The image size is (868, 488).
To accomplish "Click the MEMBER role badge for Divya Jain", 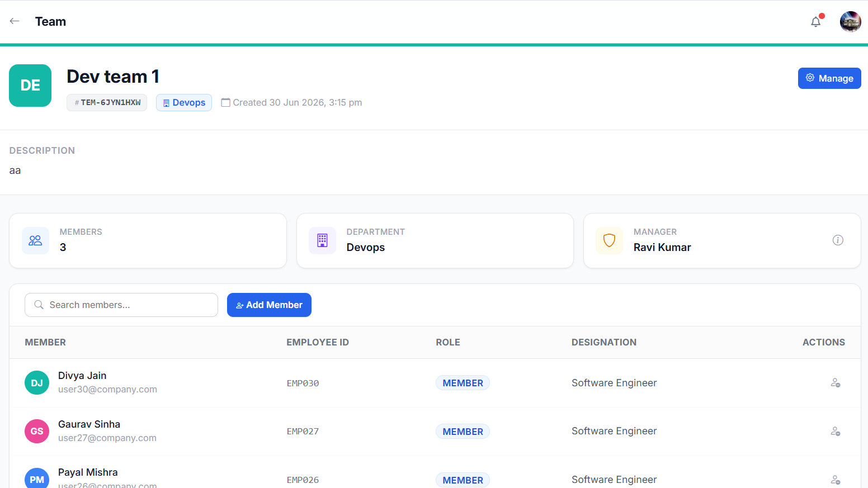I will (463, 383).
